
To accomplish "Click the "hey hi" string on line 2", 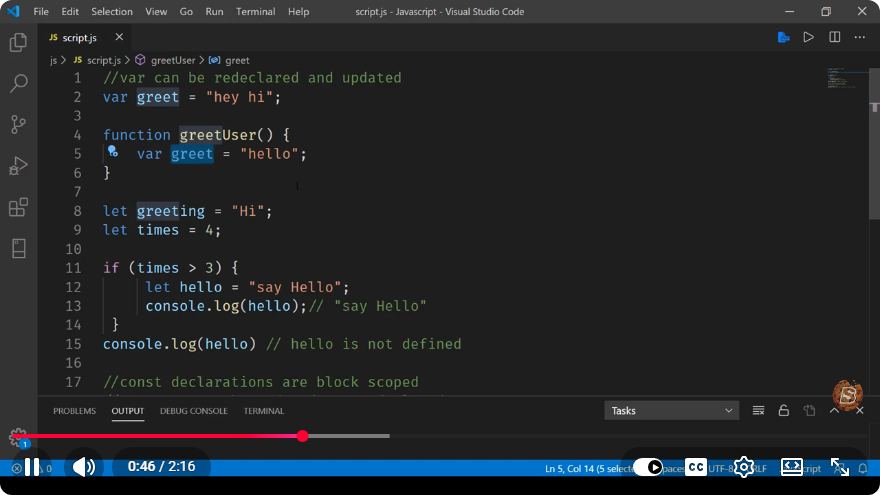I will point(239,97).
